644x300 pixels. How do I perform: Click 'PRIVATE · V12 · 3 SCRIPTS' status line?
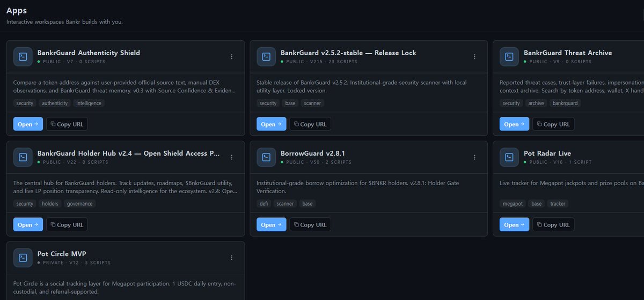[74, 262]
